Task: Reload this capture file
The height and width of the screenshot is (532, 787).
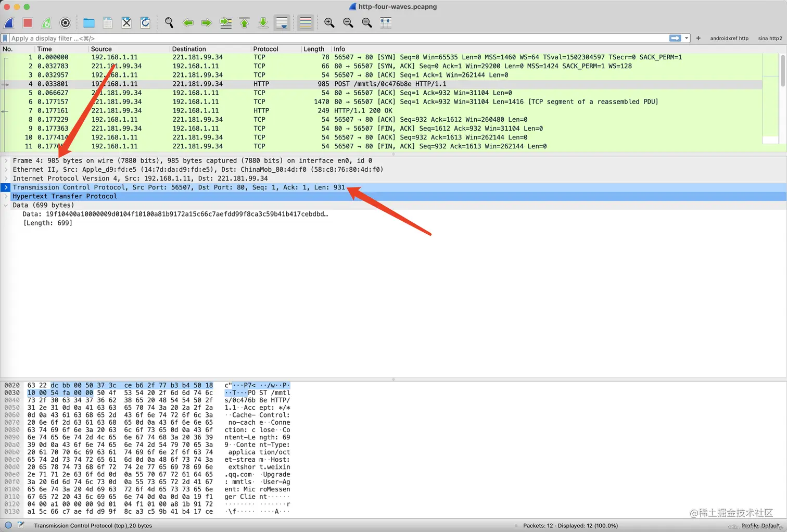Action: 145,22
